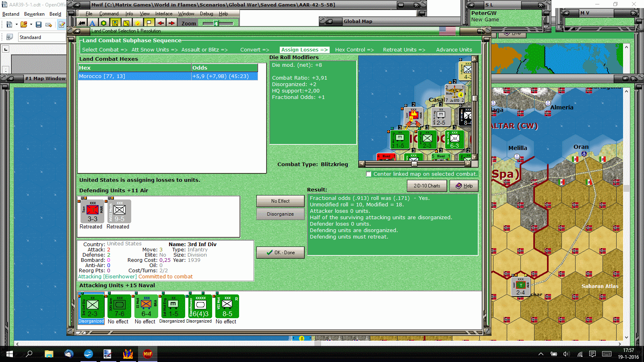Open the OpenOffice Bewerken menu
This screenshot has height=362, width=644.
[34, 14]
